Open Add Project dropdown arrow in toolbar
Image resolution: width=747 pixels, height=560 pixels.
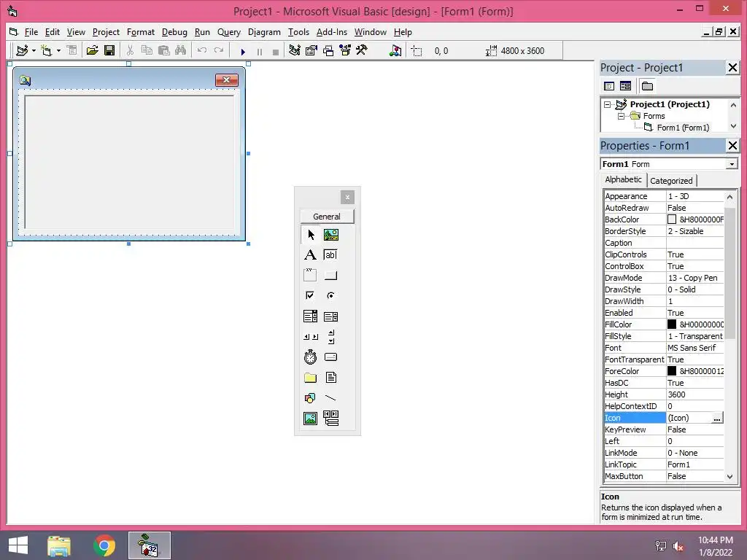(x=34, y=50)
